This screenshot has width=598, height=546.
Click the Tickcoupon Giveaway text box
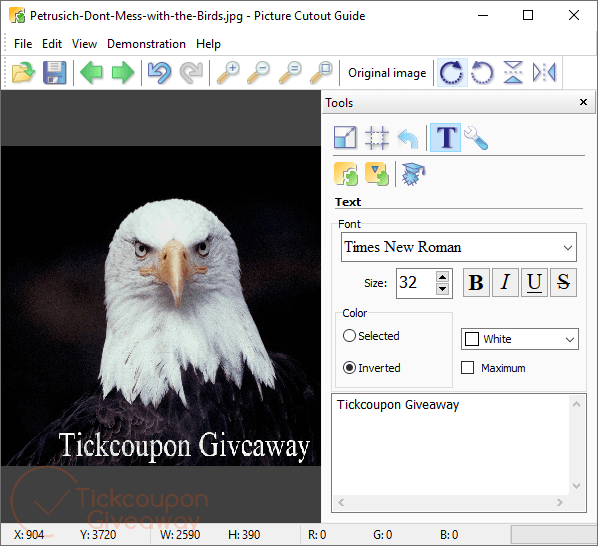[451, 445]
